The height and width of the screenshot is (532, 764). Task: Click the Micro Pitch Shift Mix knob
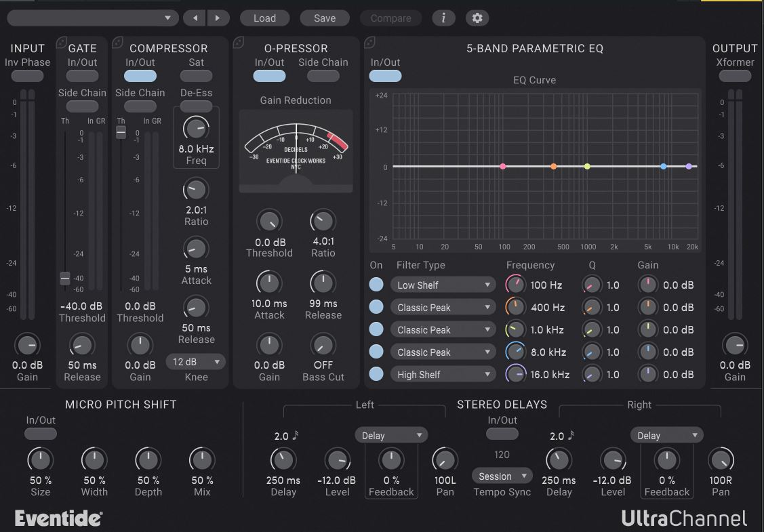coord(202,460)
